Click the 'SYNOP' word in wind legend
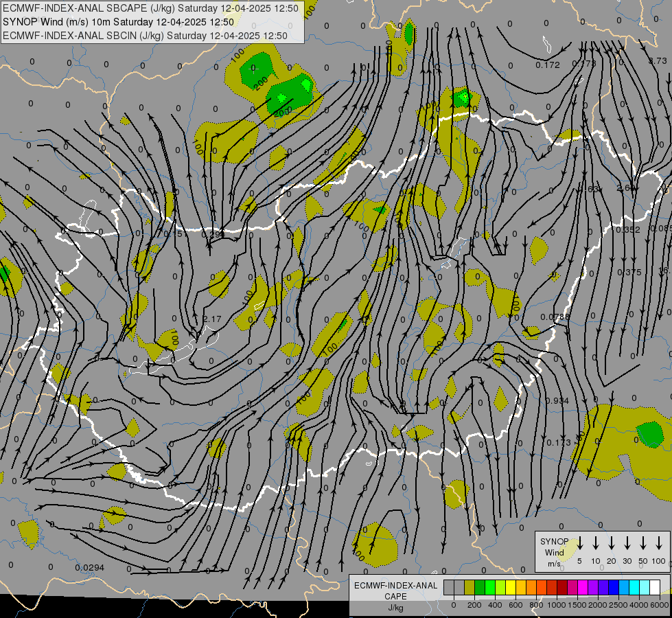This screenshot has height=618, width=672. point(554,541)
